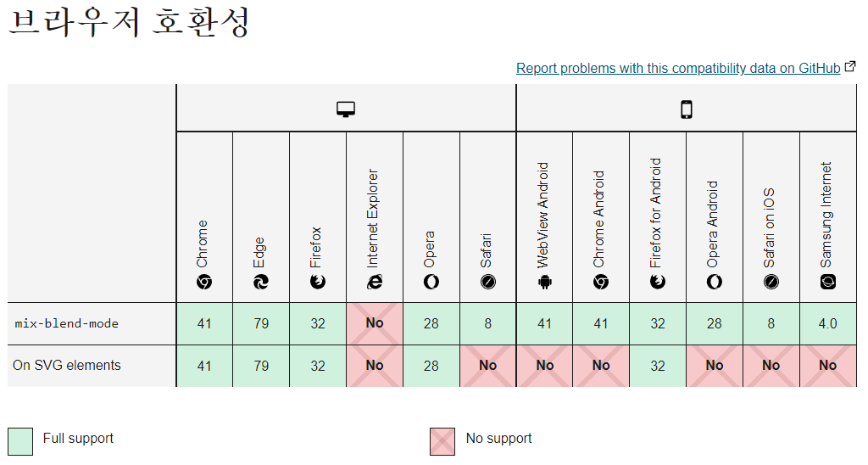Viewport: 868px width, 465px height.
Task: Click the Firefox desktop logo icon
Action: (318, 283)
